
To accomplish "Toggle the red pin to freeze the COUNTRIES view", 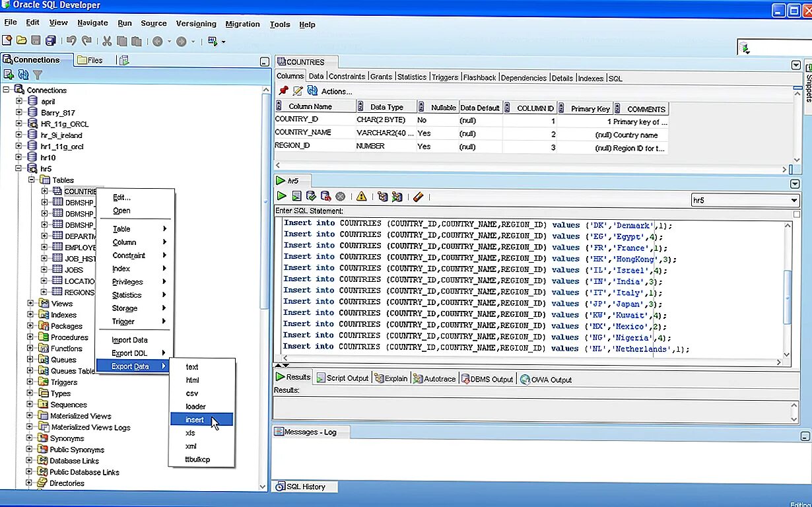I will point(283,91).
